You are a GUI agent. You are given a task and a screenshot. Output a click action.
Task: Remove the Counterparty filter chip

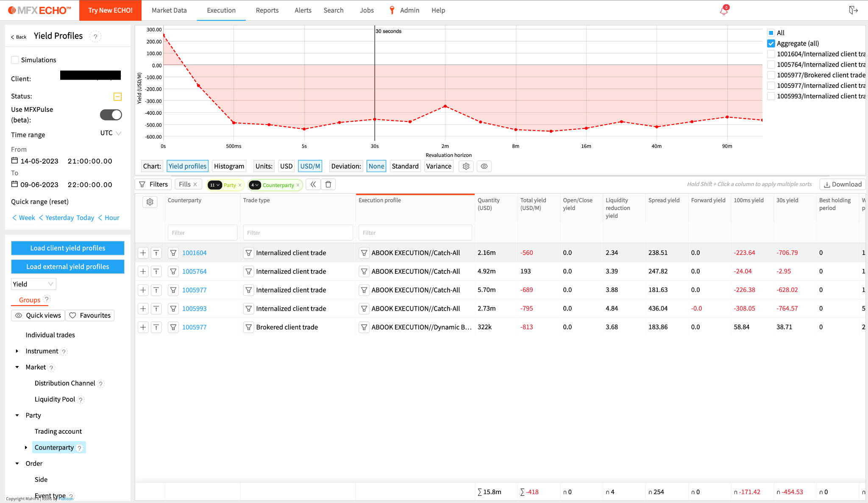pyautogui.click(x=298, y=185)
